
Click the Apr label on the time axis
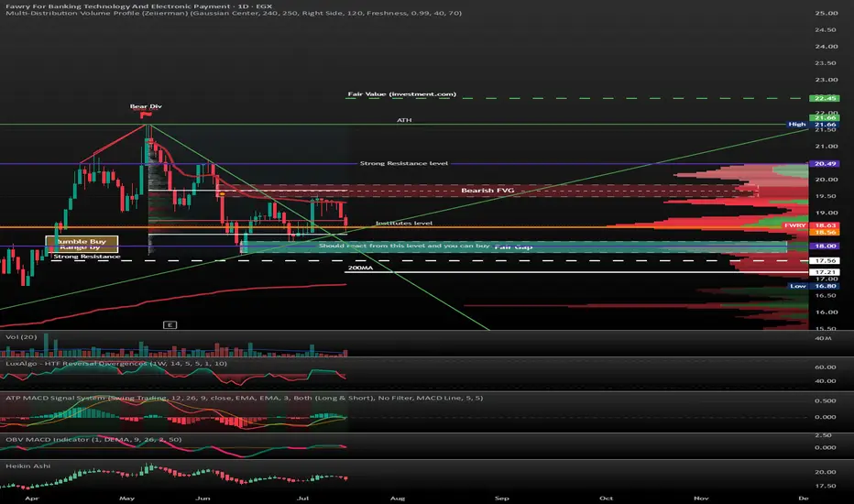[x=32, y=498]
